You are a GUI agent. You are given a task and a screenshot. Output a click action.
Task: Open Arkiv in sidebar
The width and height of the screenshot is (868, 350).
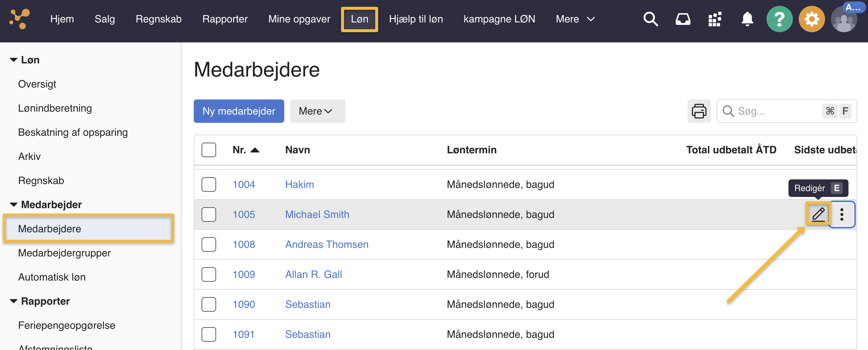coord(29,156)
